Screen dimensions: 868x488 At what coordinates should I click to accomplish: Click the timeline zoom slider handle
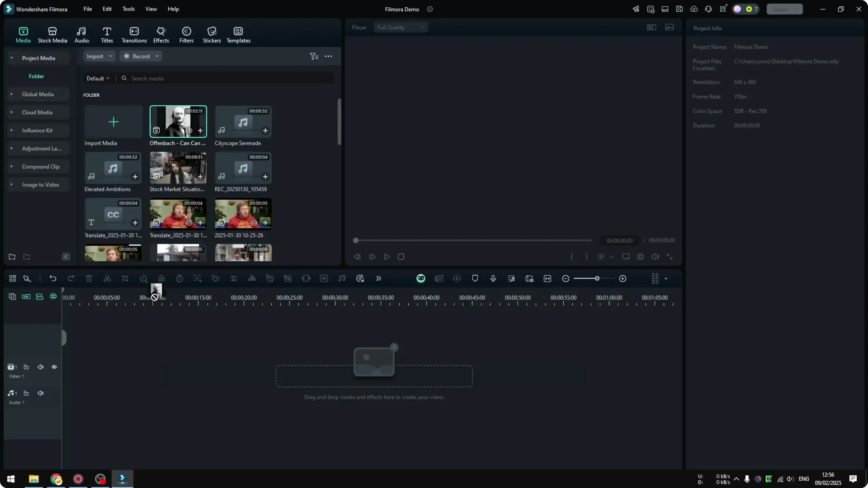(598, 278)
